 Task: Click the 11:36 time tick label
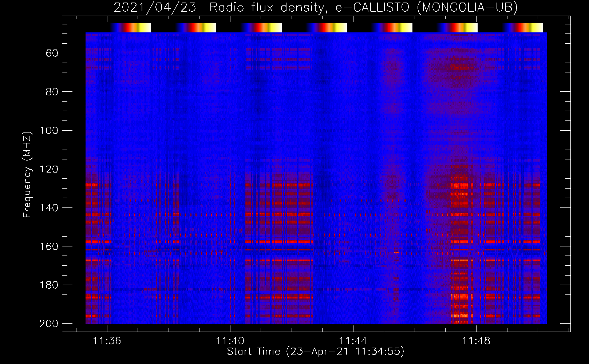[107, 341]
